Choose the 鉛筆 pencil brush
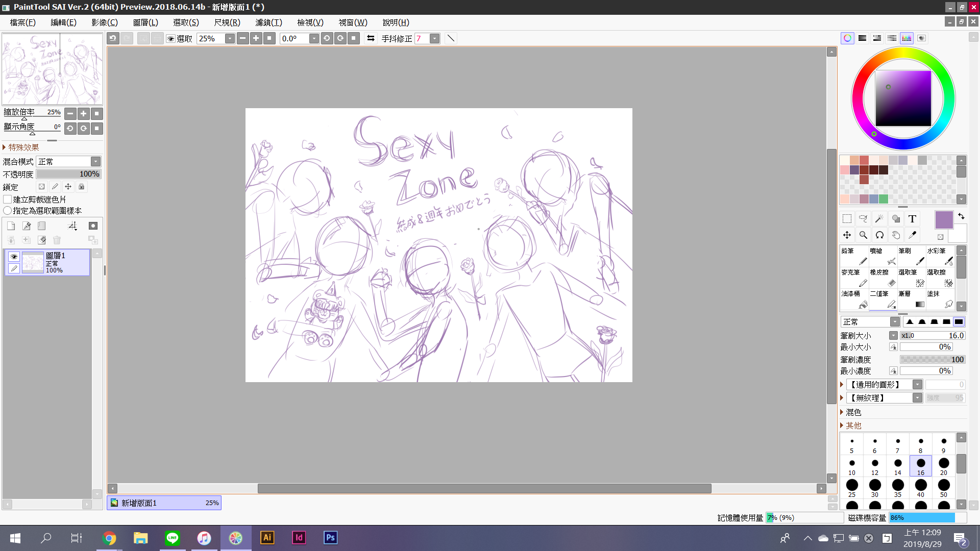The height and width of the screenshot is (551, 980). pos(854,257)
